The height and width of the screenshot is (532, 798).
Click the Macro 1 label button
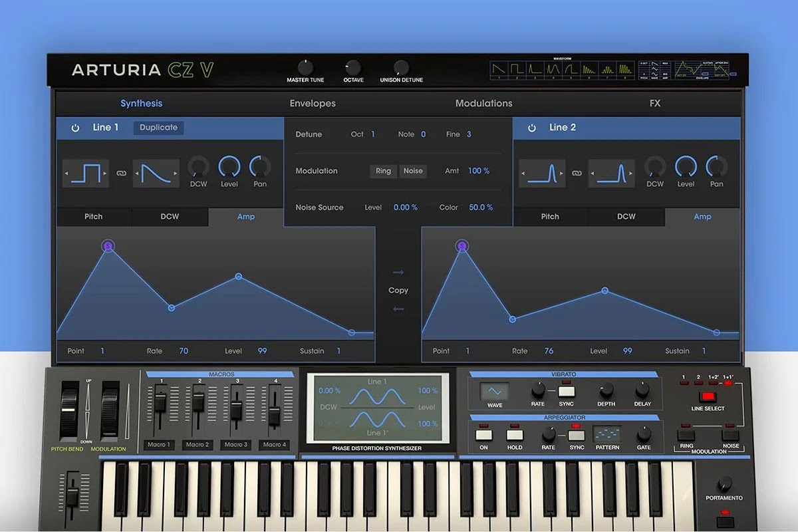pos(159,445)
